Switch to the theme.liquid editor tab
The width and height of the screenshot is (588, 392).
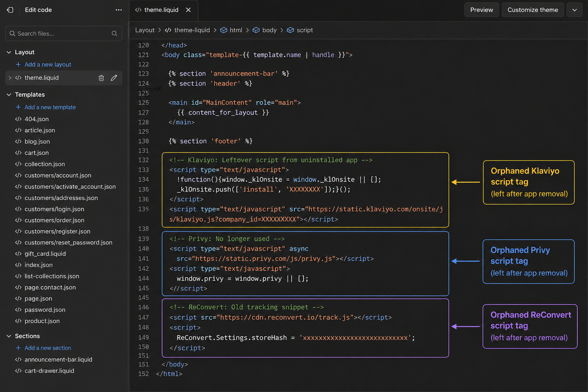161,10
